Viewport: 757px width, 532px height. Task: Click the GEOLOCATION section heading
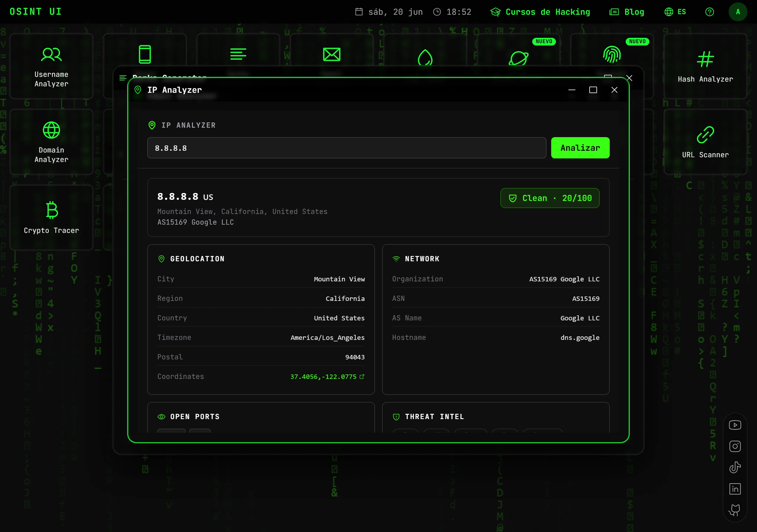click(x=197, y=259)
